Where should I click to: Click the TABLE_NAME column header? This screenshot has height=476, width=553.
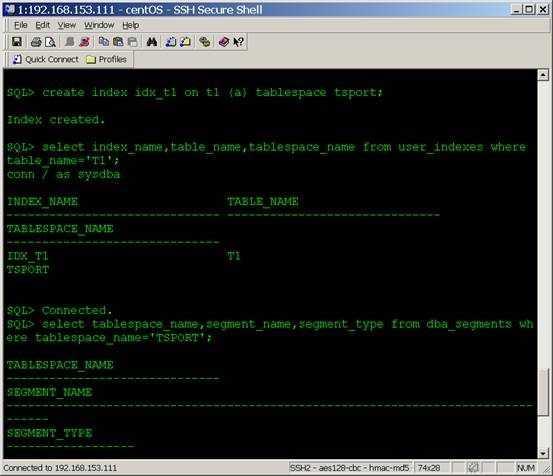[263, 202]
